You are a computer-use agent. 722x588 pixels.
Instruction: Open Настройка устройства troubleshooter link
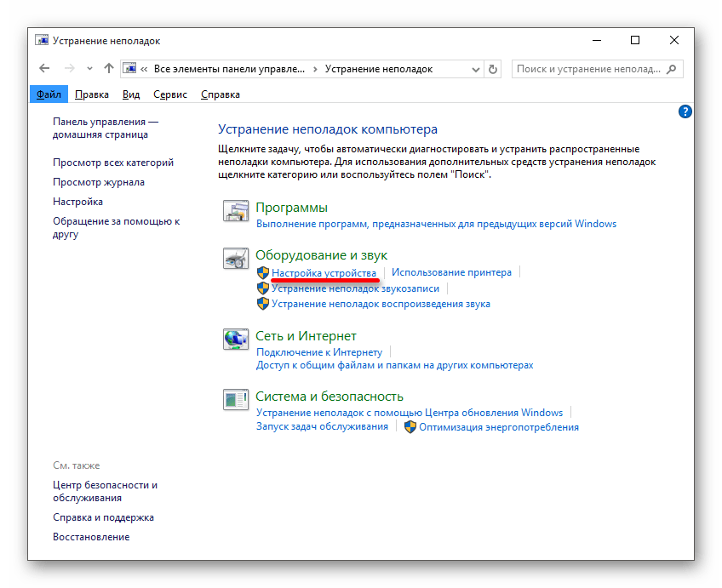pyautogui.click(x=324, y=273)
